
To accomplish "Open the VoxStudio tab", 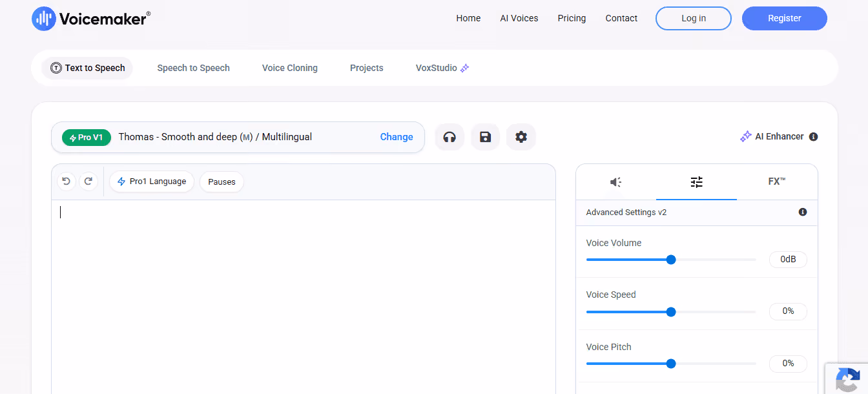I will tap(442, 68).
